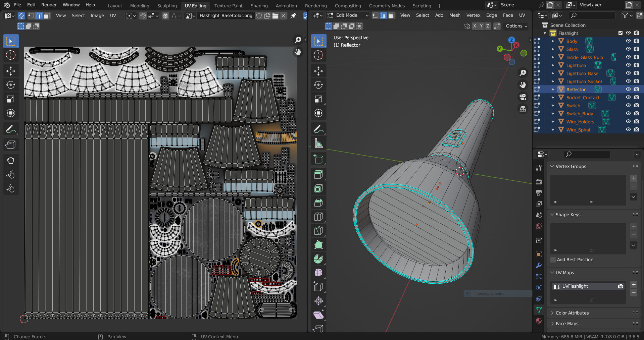Click the Rotate tool in 3D viewport
644x340 pixels.
coord(318,85)
